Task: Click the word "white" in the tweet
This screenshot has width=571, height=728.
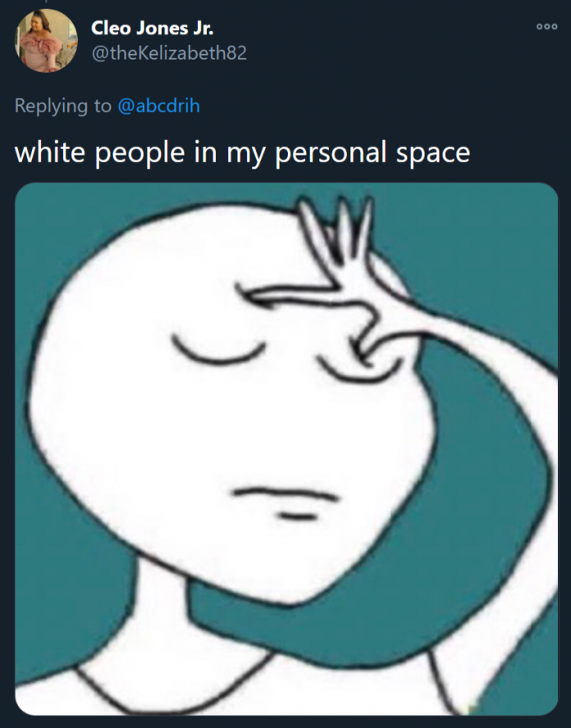Action: click(50, 152)
